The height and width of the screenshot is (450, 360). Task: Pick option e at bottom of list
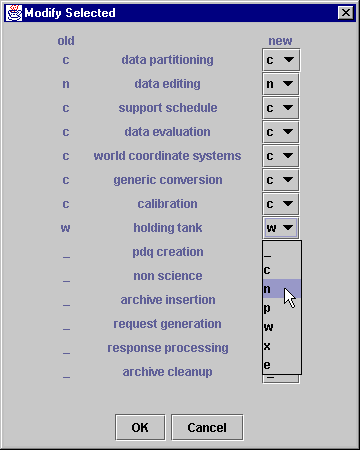(282, 364)
